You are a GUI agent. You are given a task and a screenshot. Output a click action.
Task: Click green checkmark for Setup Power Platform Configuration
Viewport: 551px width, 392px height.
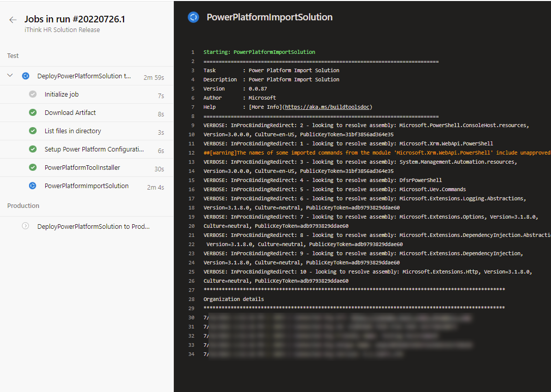tap(33, 149)
